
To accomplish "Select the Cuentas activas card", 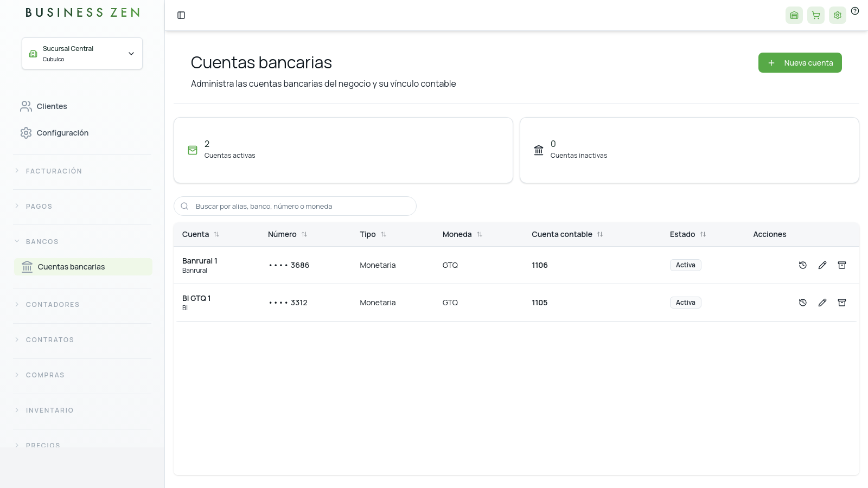I will click(x=343, y=150).
